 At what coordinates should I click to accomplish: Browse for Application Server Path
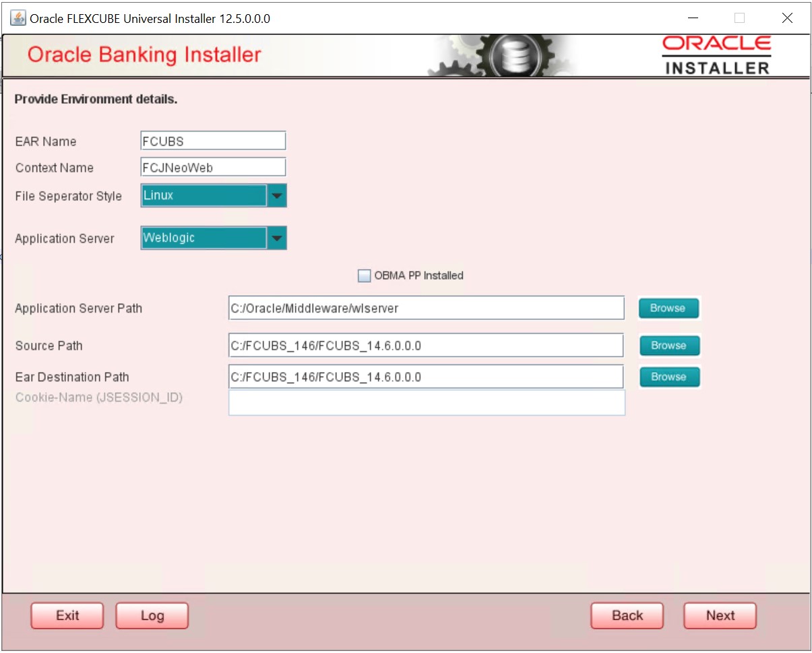point(668,308)
